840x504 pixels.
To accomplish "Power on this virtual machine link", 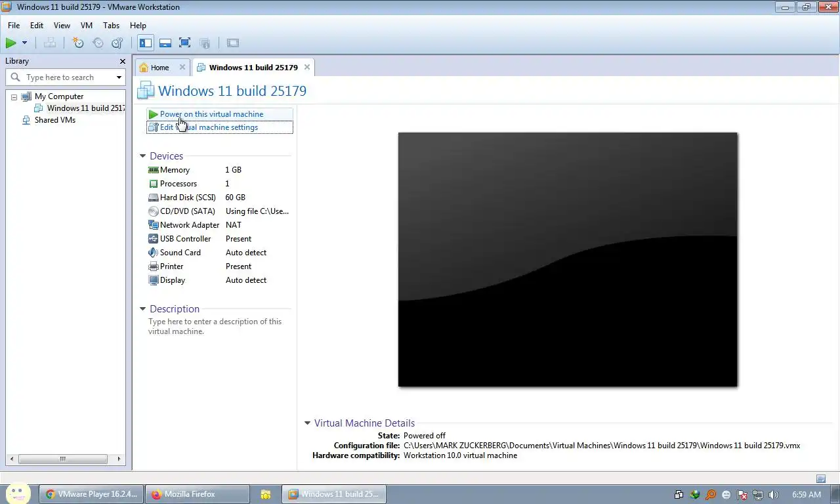I will coord(211,114).
